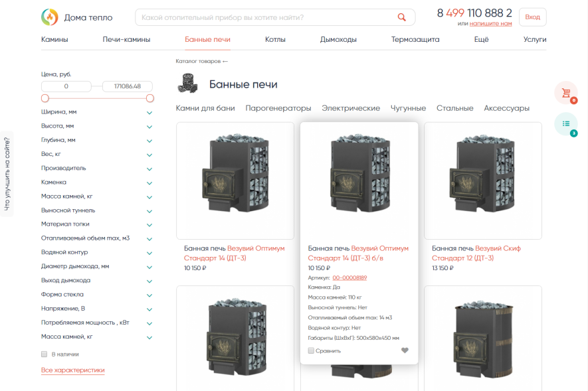The image size is (588, 391).
Task: Click the maximum price slider handle
Action: point(150,98)
